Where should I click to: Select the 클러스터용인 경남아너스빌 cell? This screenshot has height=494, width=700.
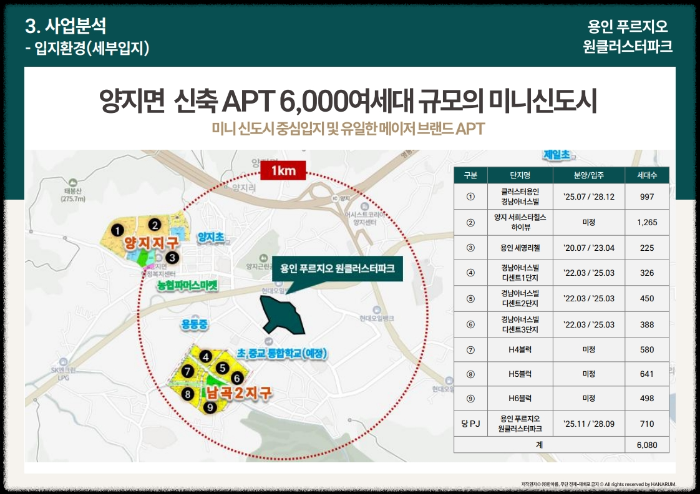pyautogui.click(x=520, y=196)
